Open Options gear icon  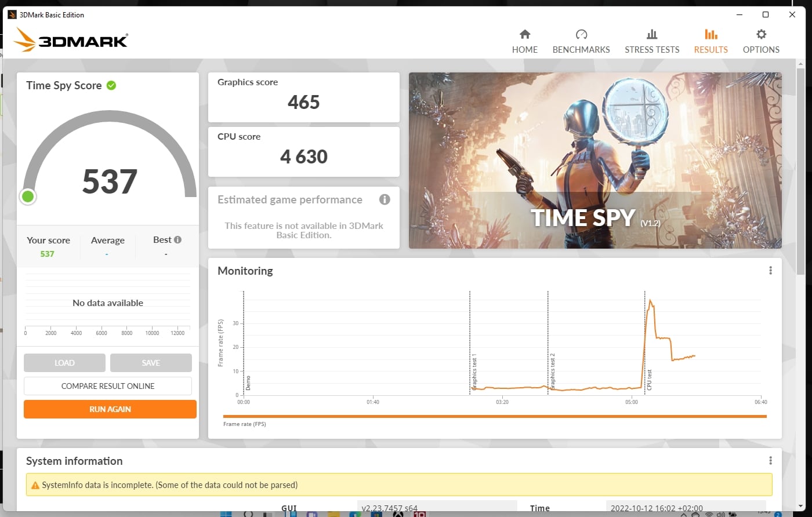click(761, 34)
